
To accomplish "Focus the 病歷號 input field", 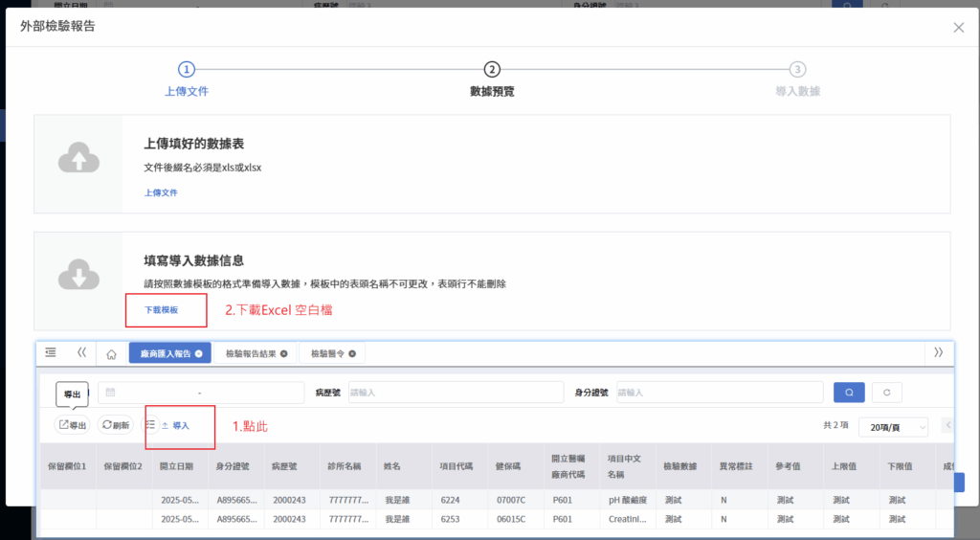I will (456, 393).
